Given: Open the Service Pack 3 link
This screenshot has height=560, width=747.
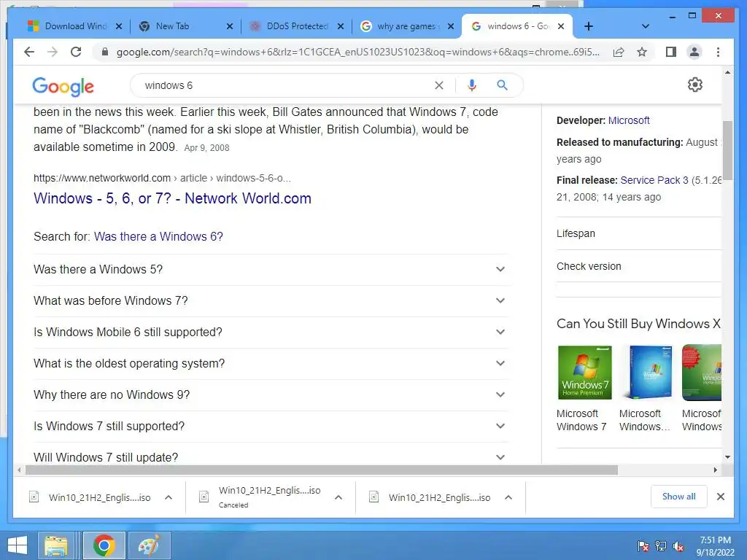Looking at the screenshot, I should point(654,181).
